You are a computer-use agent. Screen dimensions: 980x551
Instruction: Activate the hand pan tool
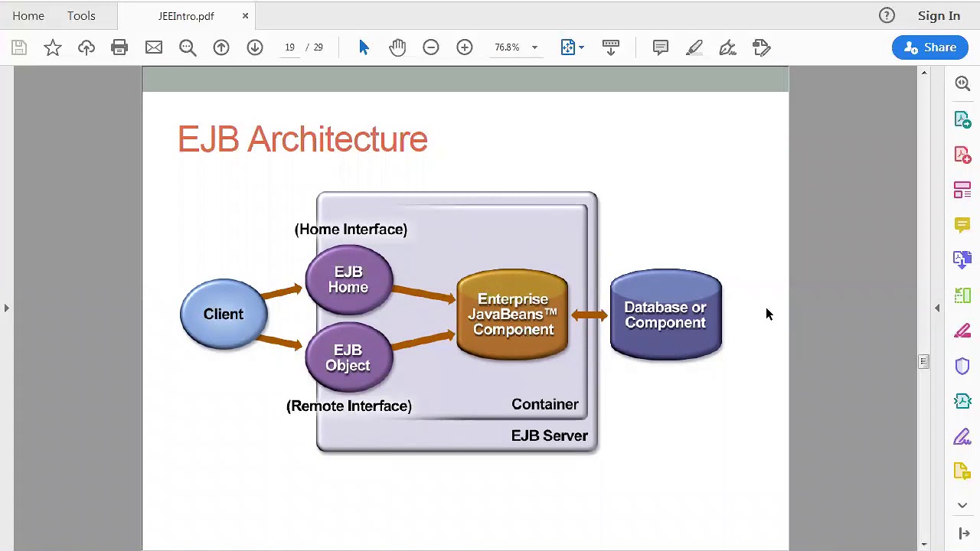(x=397, y=47)
